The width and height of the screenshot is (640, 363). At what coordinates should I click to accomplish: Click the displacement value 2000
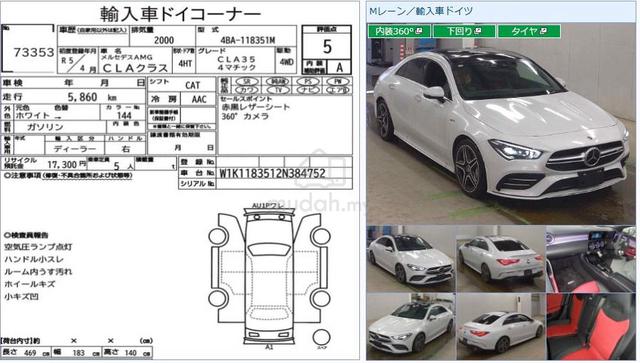[164, 40]
